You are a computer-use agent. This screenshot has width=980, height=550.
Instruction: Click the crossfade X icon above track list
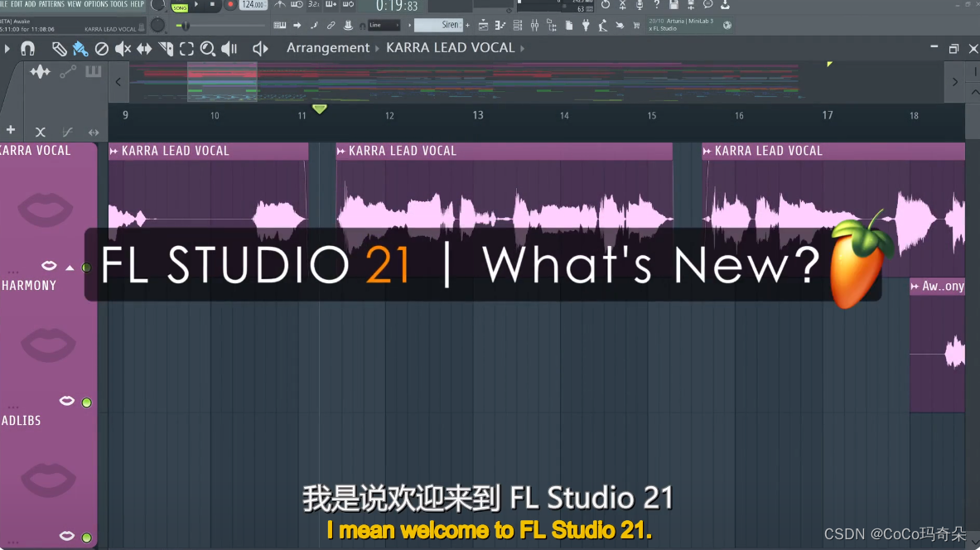40,132
